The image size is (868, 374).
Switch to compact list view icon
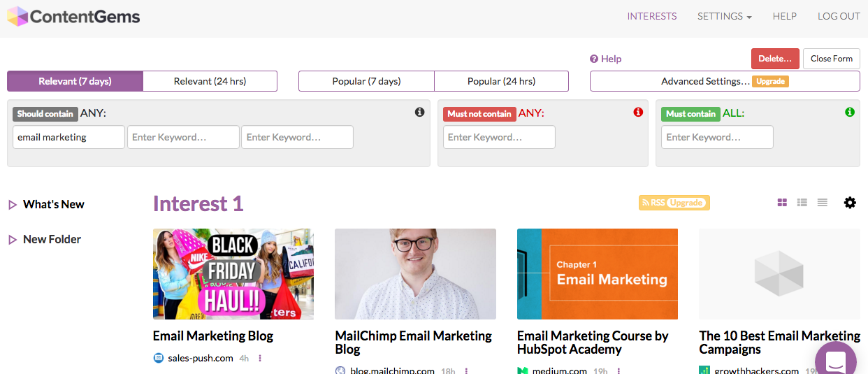click(823, 203)
